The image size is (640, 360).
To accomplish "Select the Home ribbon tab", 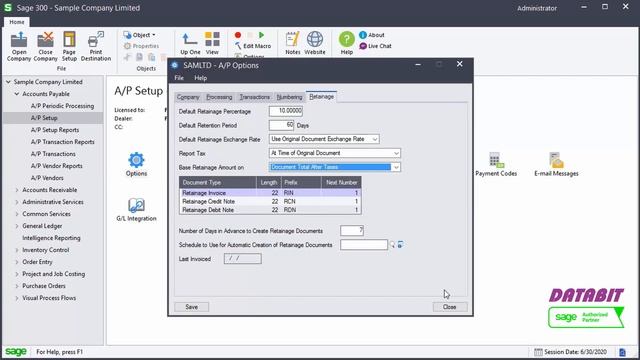I will tap(17, 22).
